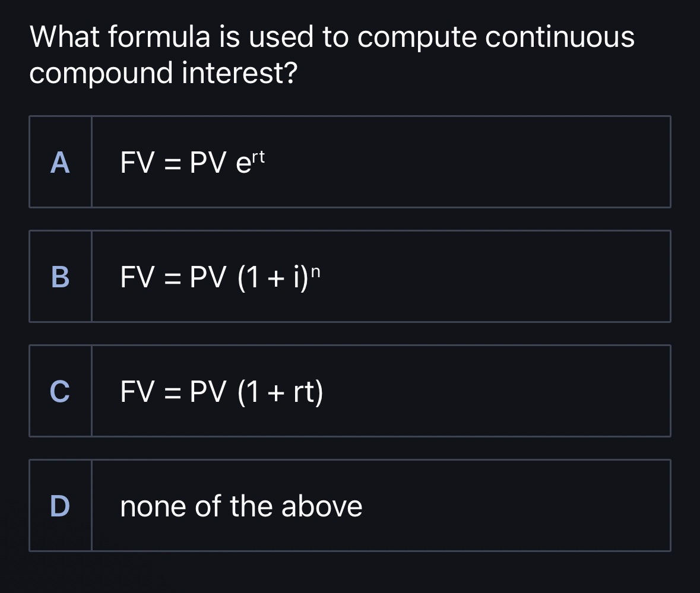Screen dimensions: 700x593
Task: Choose the formula FV = PV (1 + i)^n
Action: point(220,277)
